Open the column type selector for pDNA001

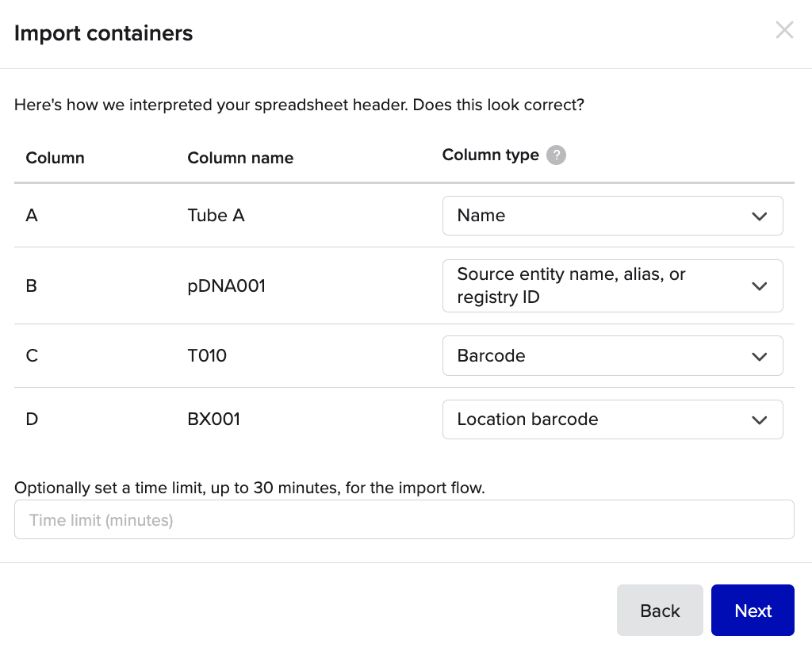pyautogui.click(x=612, y=285)
